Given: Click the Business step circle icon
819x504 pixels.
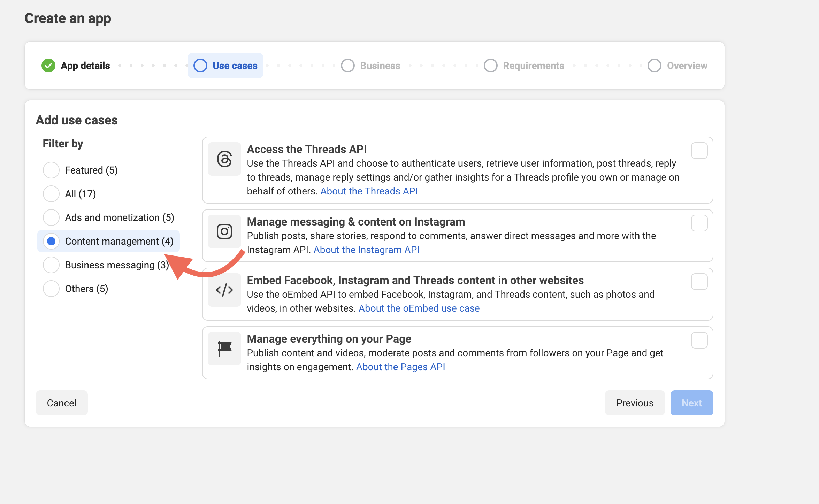Looking at the screenshot, I should point(348,66).
